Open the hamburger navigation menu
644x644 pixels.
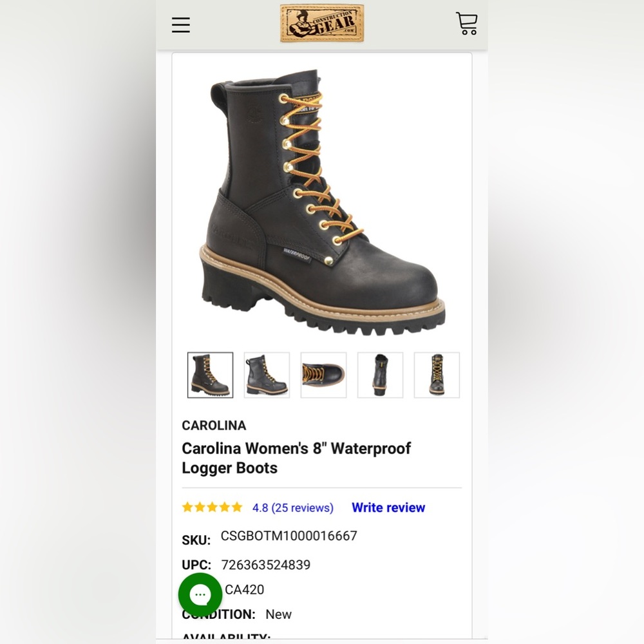(x=181, y=25)
